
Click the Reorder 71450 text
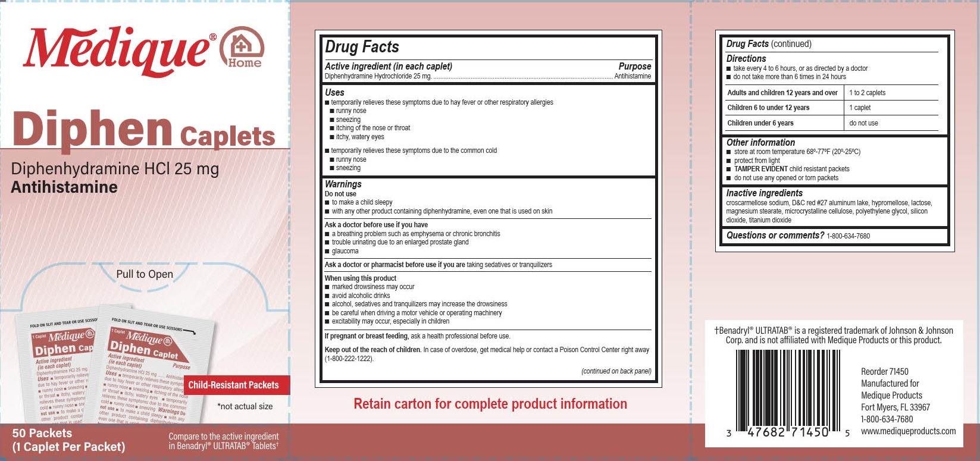tap(884, 372)
